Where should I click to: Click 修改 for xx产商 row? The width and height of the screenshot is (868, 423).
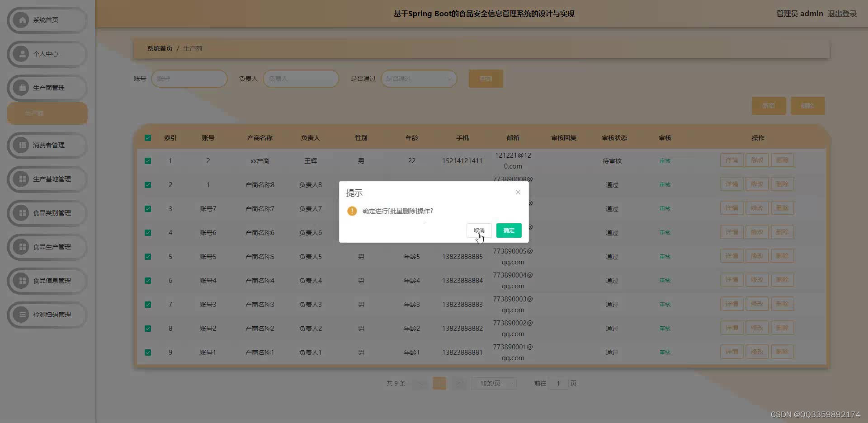pyautogui.click(x=757, y=160)
